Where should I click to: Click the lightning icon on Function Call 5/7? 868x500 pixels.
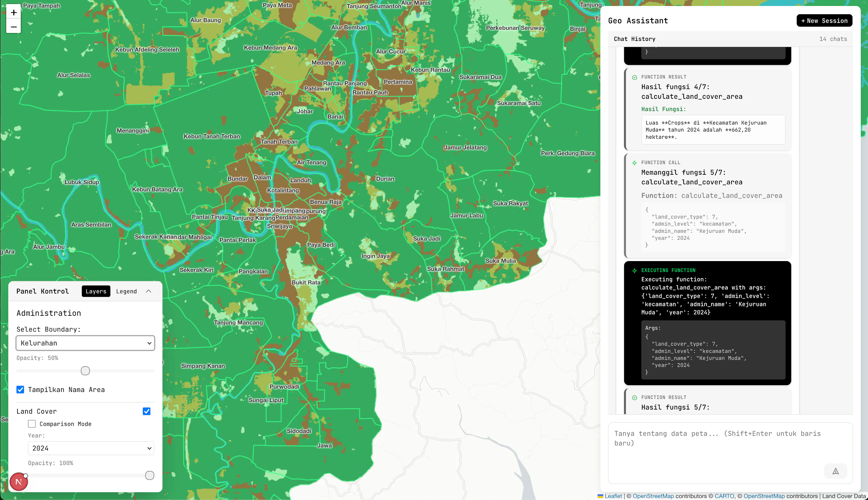coord(634,163)
